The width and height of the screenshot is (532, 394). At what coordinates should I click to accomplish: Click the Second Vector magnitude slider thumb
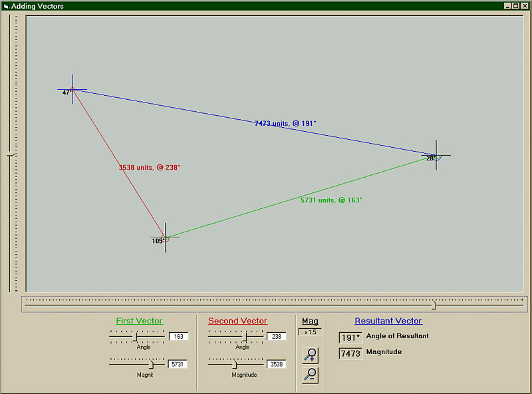coord(235,365)
